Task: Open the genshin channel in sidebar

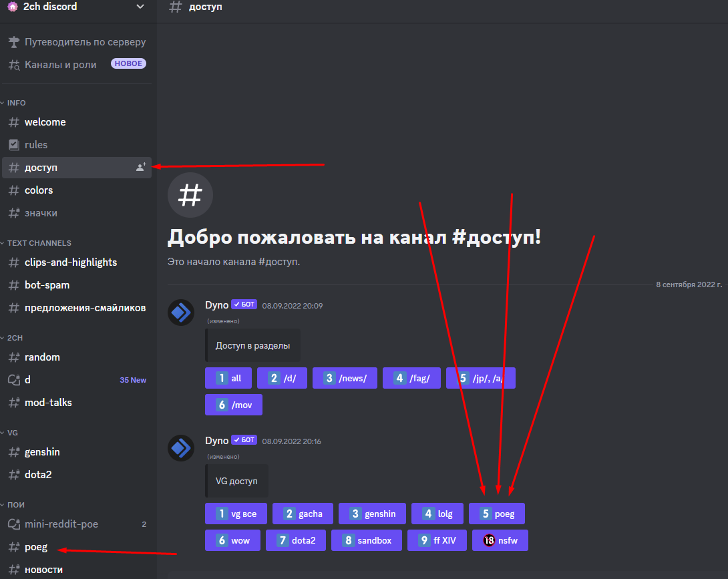Action: click(x=77, y=451)
